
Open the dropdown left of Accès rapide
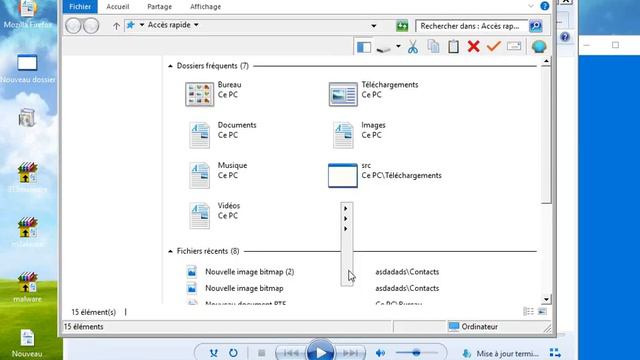click(x=142, y=25)
